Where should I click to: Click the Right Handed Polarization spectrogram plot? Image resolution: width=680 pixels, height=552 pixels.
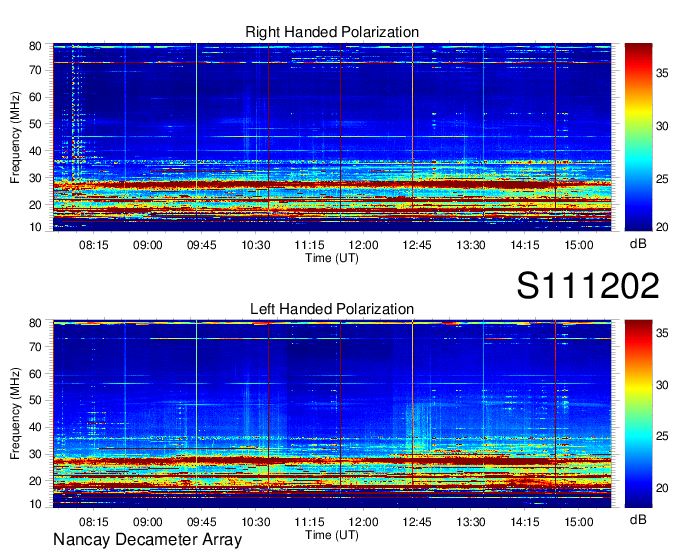[332, 137]
